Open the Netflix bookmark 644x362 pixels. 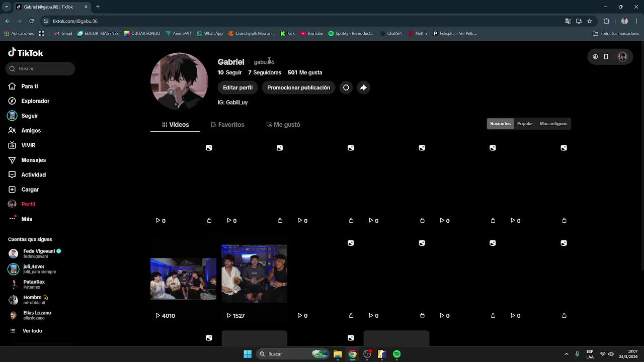pos(418,34)
